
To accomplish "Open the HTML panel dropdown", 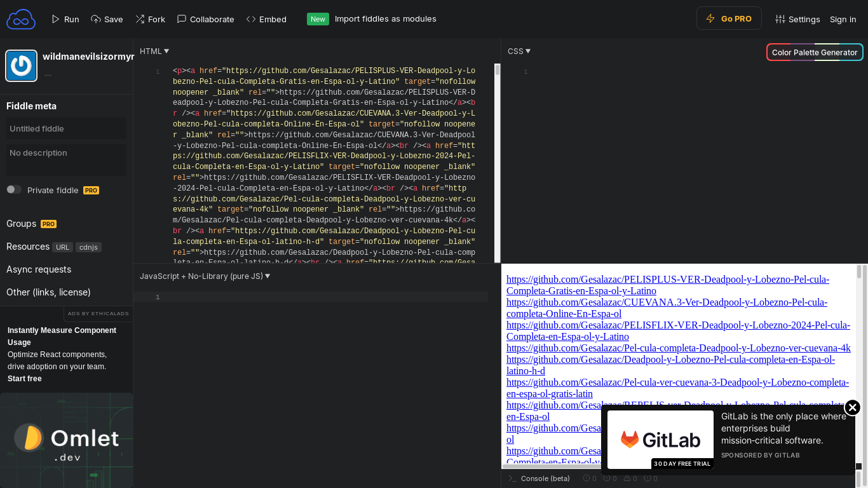I will tap(154, 51).
